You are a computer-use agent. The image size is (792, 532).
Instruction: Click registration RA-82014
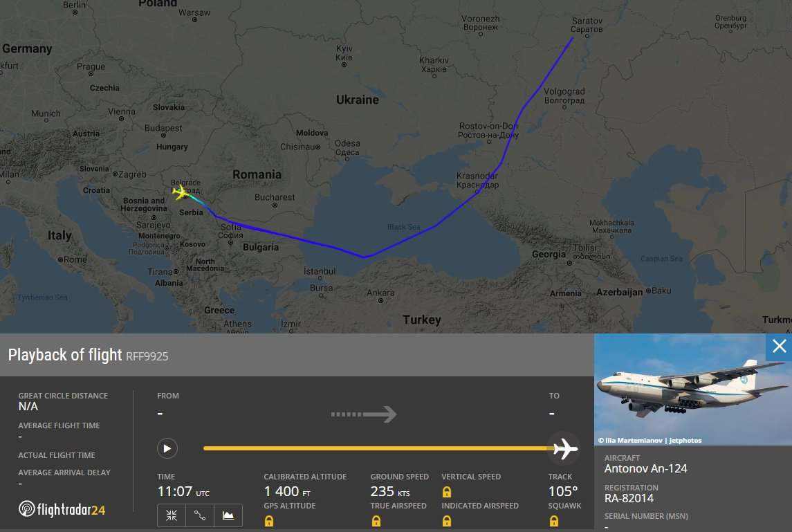click(x=629, y=498)
